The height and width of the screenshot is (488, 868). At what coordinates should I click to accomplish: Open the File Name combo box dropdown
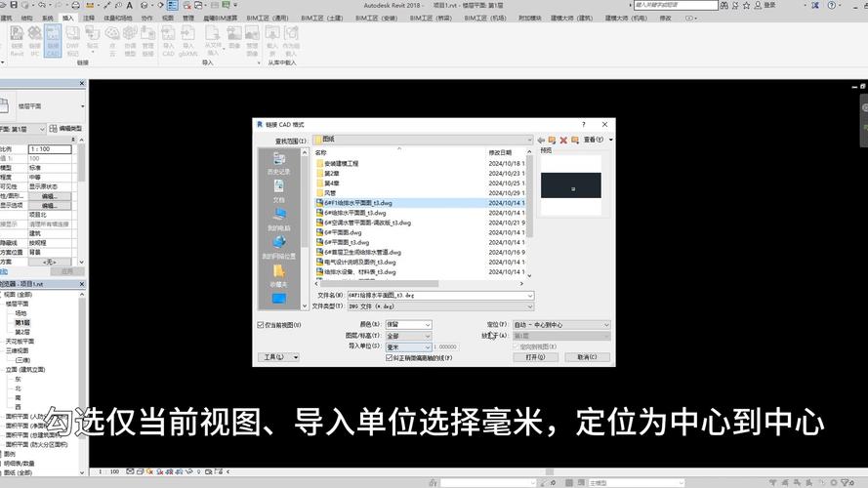[530, 296]
